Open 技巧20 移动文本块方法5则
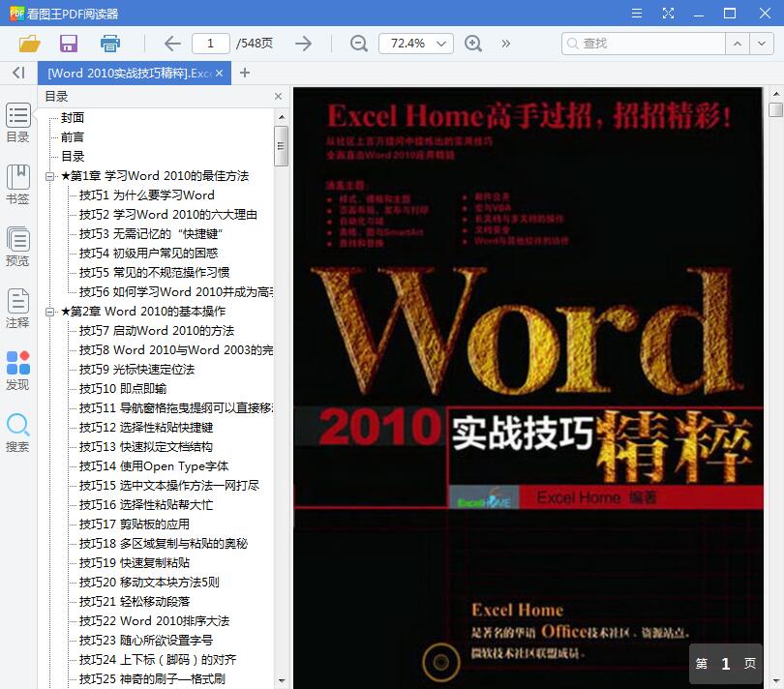The width and height of the screenshot is (784, 689). coord(149,583)
